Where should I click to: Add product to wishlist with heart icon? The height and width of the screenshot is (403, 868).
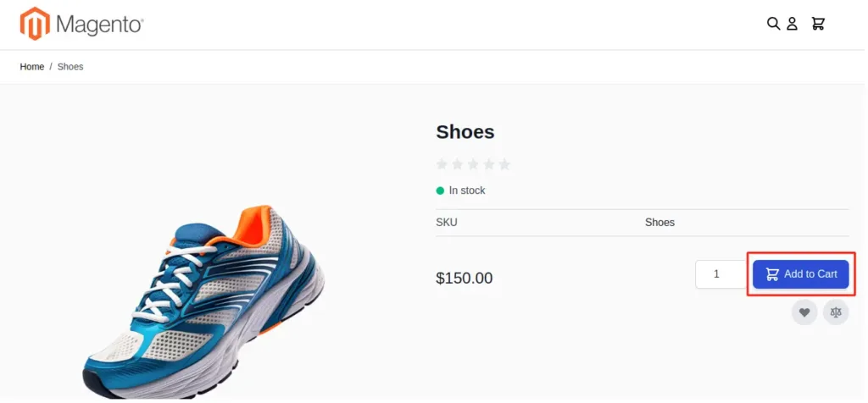[804, 312]
